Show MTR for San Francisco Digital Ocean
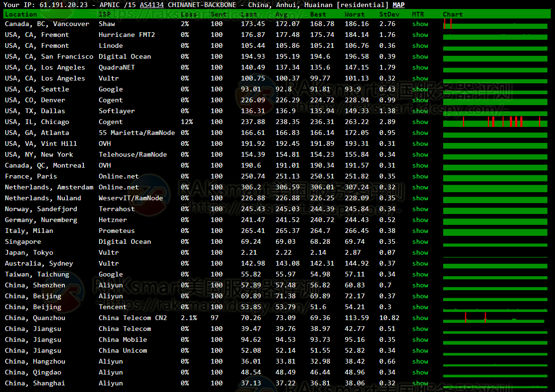This screenshot has height=392, width=555. (x=420, y=56)
